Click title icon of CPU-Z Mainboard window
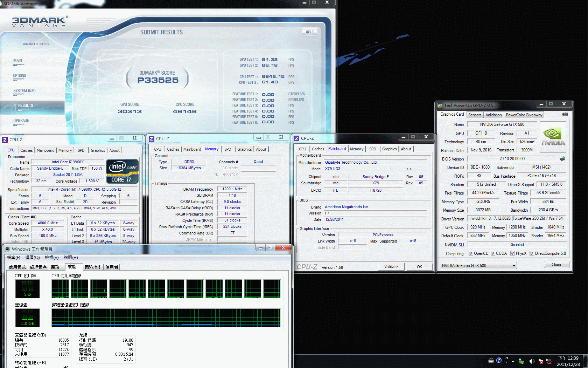This screenshot has height=368, width=588. click(x=296, y=138)
